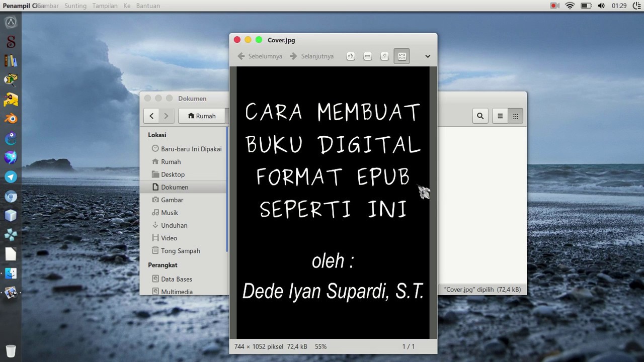Show image at normal size
This screenshot has height=362, width=644.
[x=385, y=56]
